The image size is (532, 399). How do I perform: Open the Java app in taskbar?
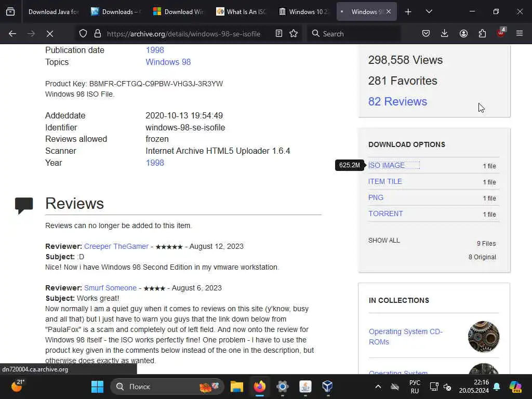point(305,387)
